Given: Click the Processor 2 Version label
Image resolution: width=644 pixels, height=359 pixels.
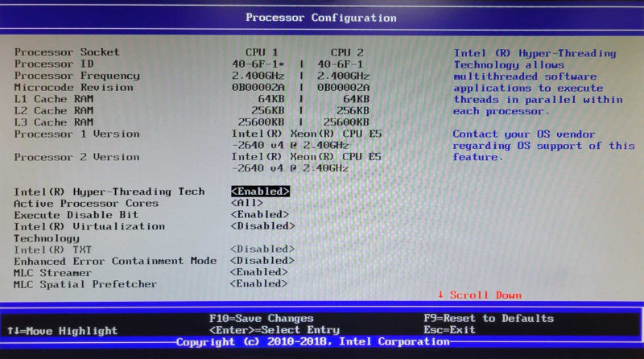Looking at the screenshot, I should (76, 157).
